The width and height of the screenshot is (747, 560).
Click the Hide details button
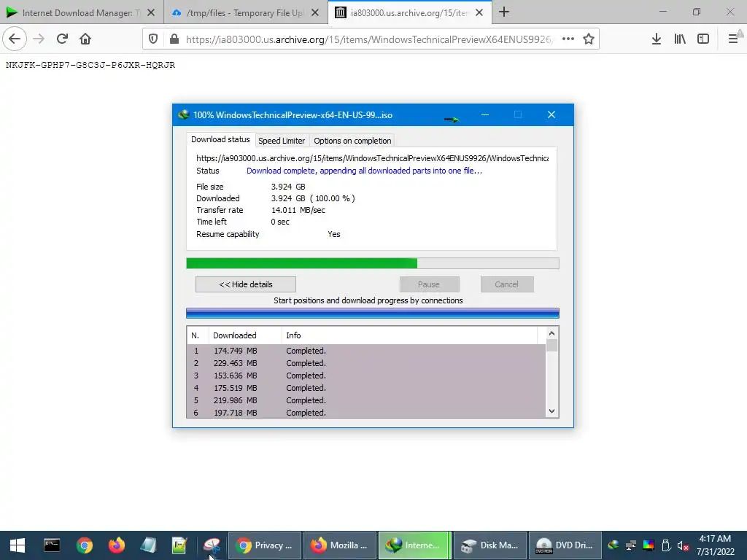pyautogui.click(x=246, y=284)
